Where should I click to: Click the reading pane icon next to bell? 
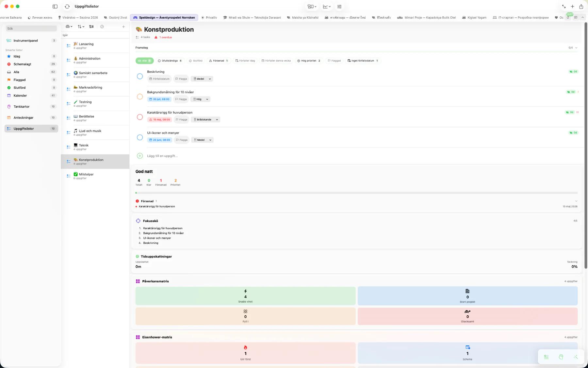click(x=576, y=17)
